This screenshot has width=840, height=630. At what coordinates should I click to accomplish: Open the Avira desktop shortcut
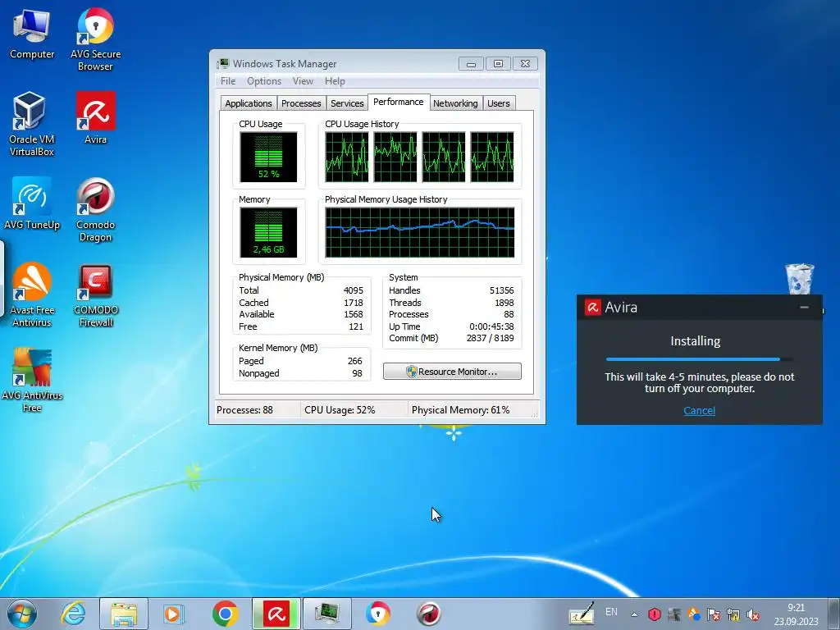tap(95, 118)
